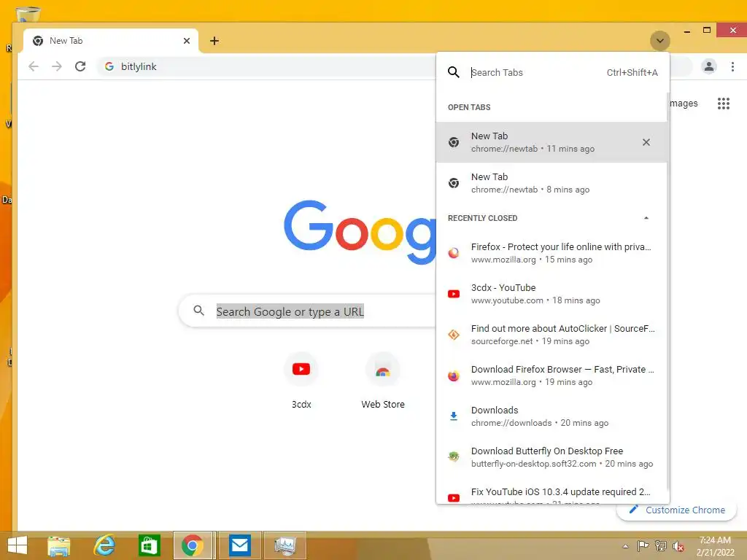Viewport: 747px width, 560px height.
Task: Show hidden system tray icons
Action: 625,546
